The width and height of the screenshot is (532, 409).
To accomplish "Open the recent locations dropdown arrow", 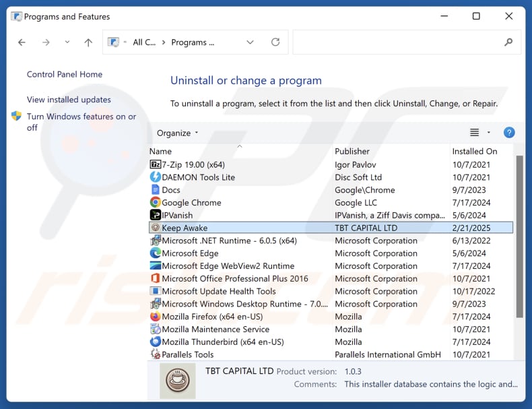I will point(67,42).
